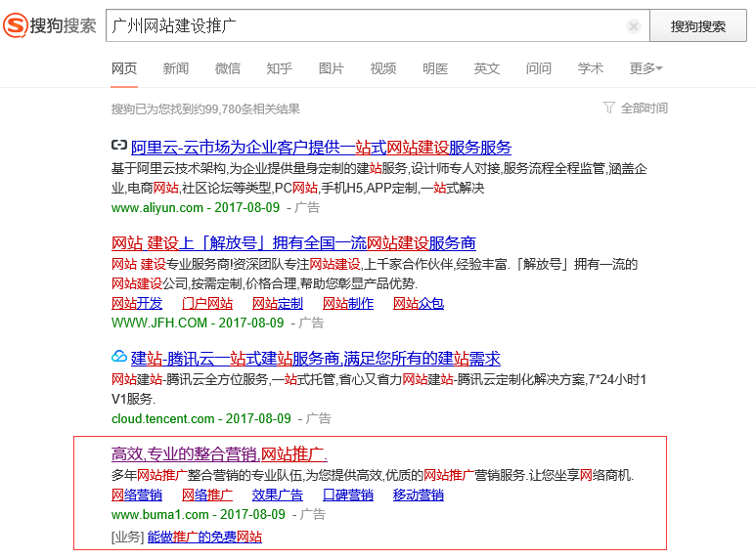Open the 口碑营销 sublink
This screenshot has height=560, width=756.
348,495
